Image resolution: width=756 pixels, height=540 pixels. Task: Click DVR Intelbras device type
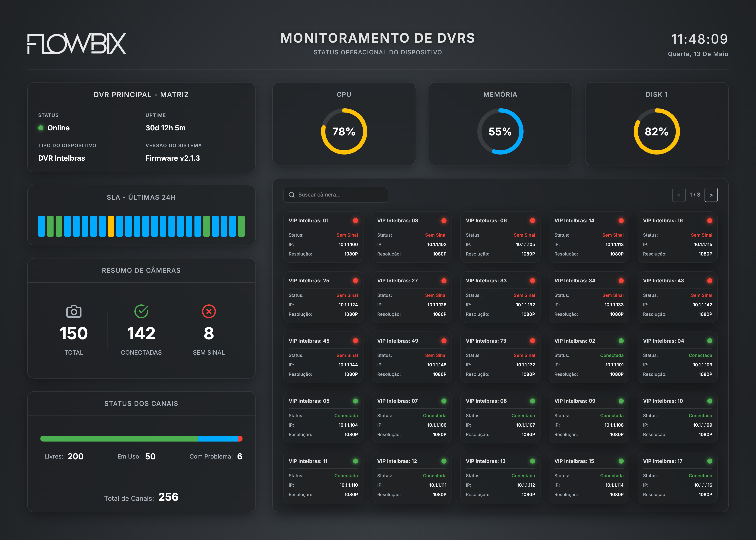(x=62, y=158)
